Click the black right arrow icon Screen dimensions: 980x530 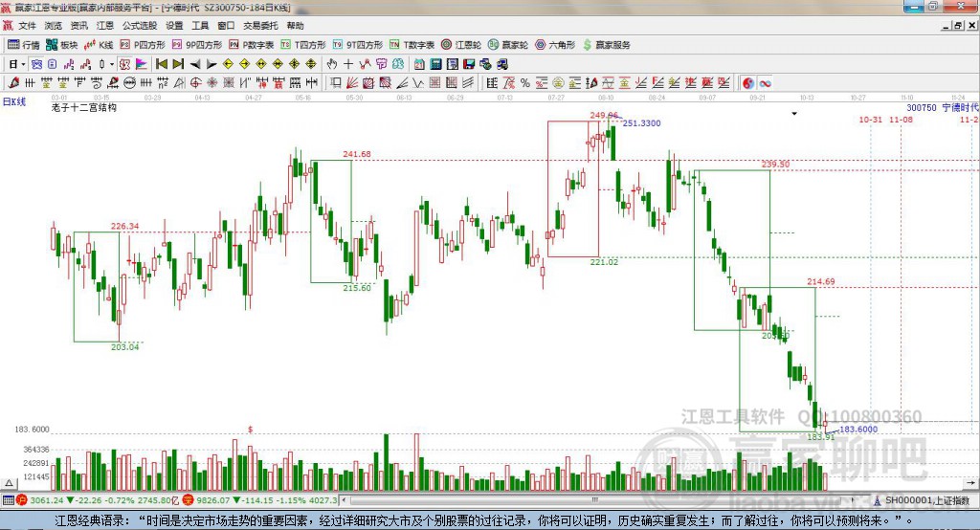click(212, 64)
